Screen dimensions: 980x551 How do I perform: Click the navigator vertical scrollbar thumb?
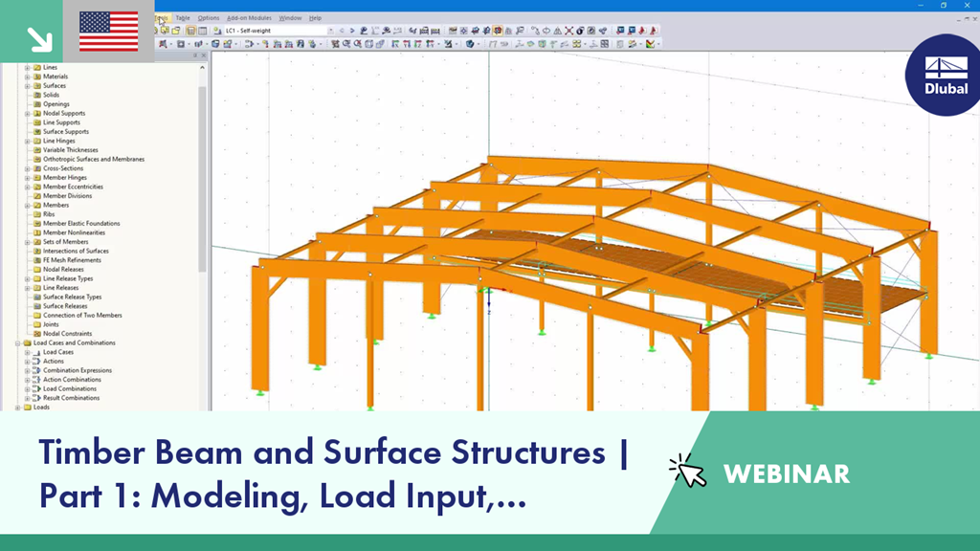[202, 179]
